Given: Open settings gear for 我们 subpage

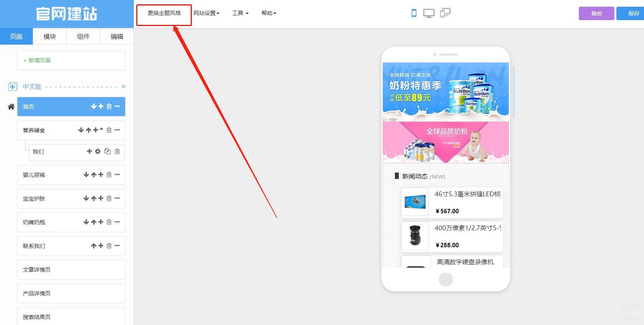Looking at the screenshot, I should [98, 151].
